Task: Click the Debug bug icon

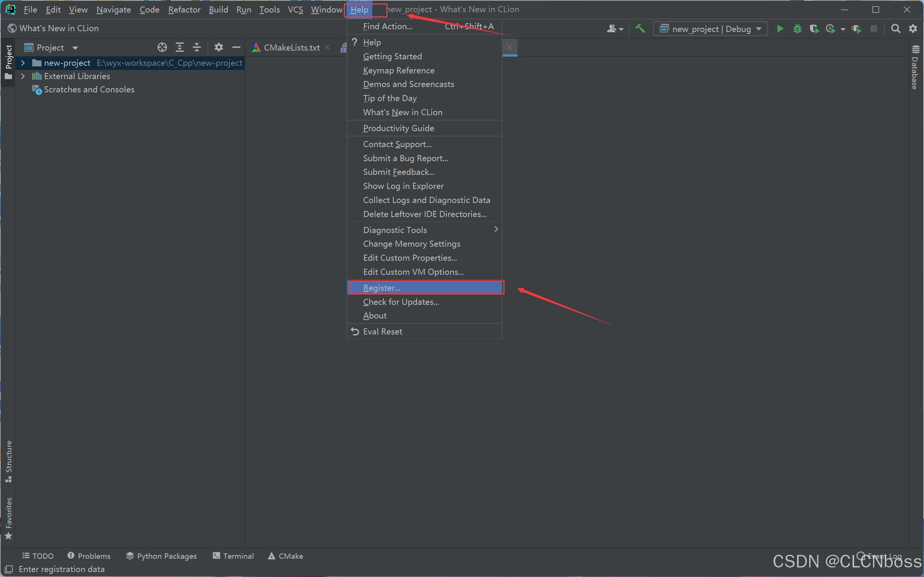Action: (797, 29)
